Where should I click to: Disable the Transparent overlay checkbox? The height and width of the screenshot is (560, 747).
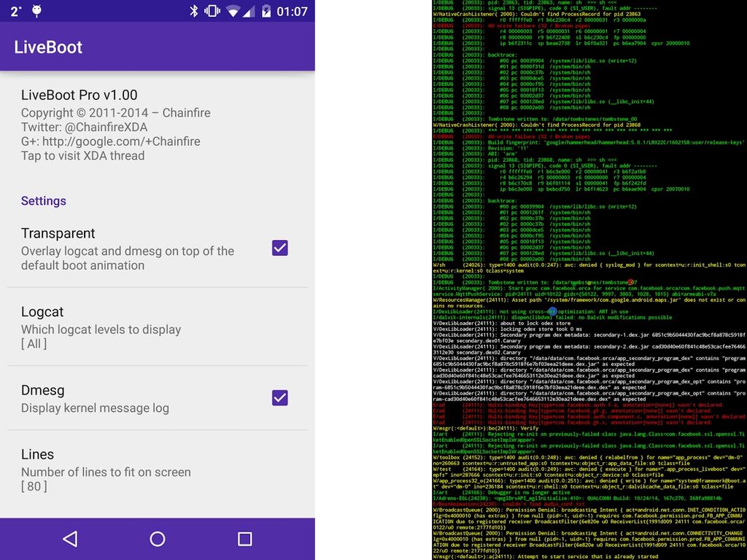pyautogui.click(x=279, y=248)
